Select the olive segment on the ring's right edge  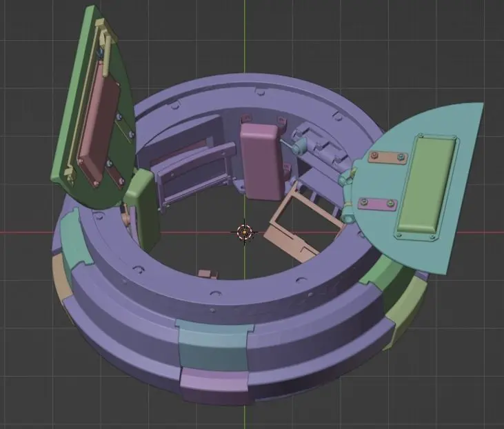[407, 314]
